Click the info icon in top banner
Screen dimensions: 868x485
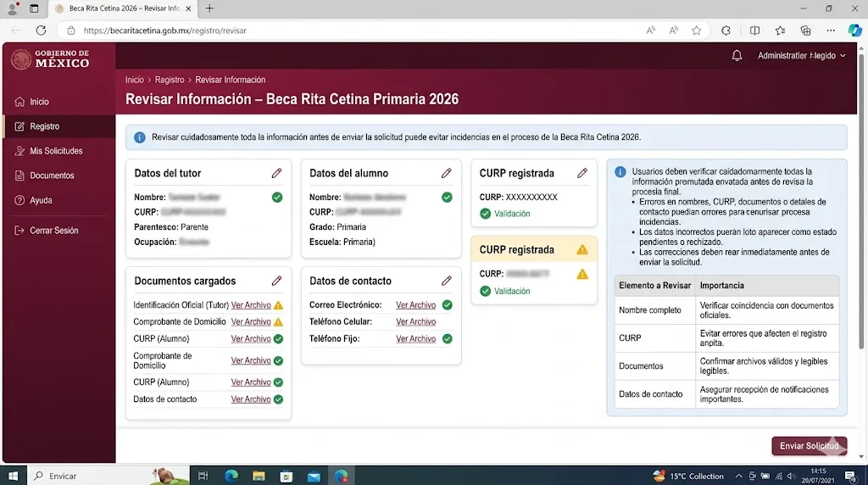click(140, 137)
